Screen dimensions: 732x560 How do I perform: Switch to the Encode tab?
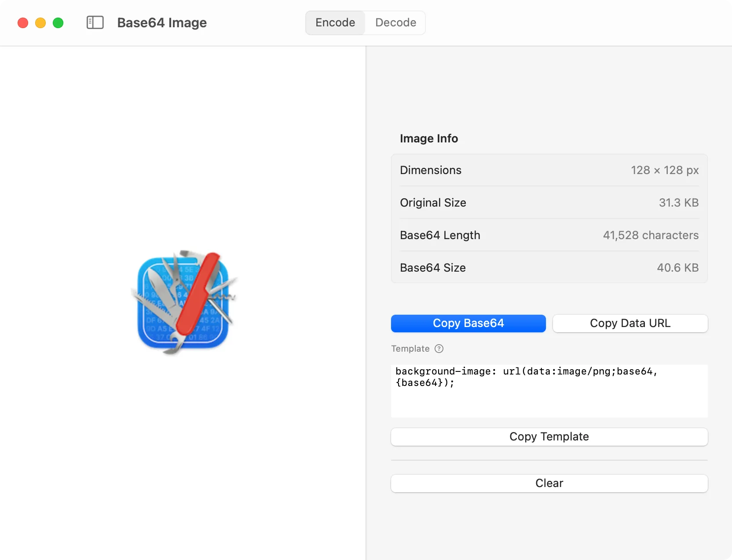click(x=335, y=22)
